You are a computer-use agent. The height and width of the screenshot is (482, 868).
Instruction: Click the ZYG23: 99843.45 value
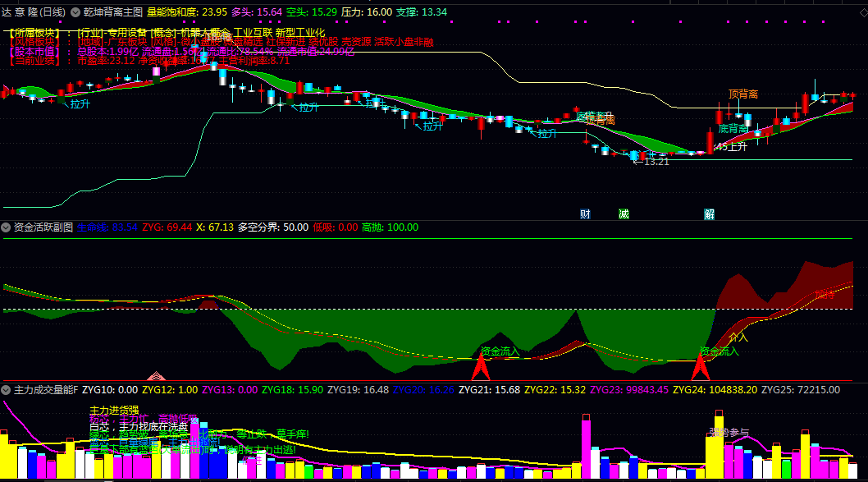629,390
